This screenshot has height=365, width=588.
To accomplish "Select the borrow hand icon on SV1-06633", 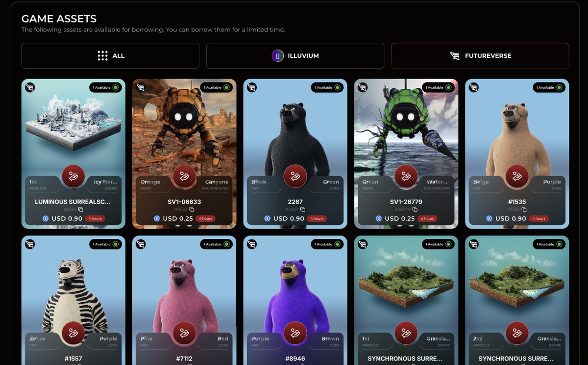I will coord(184,177).
